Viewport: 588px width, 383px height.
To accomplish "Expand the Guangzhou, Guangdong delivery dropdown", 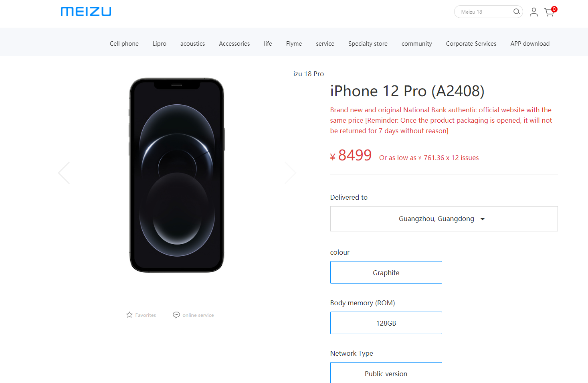I will tap(444, 219).
